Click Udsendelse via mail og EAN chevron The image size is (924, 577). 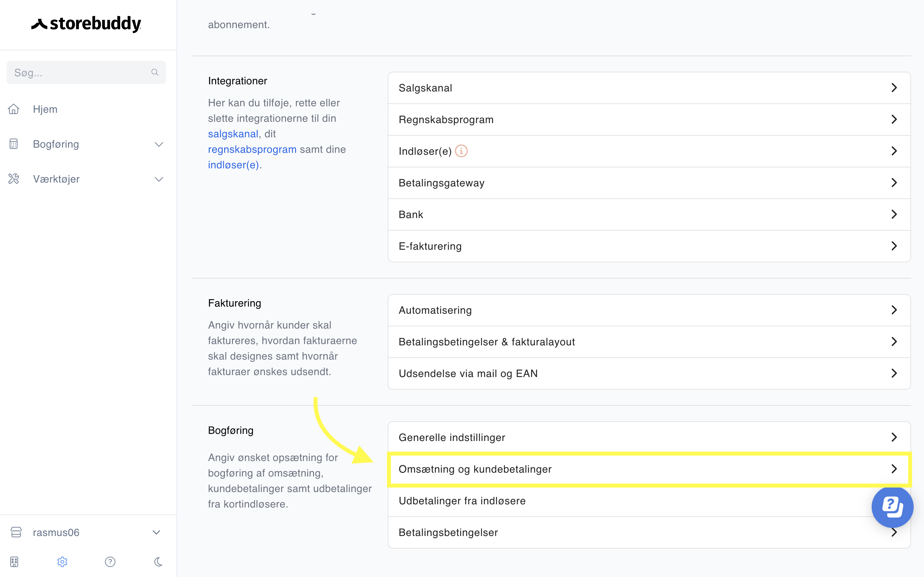coord(894,373)
